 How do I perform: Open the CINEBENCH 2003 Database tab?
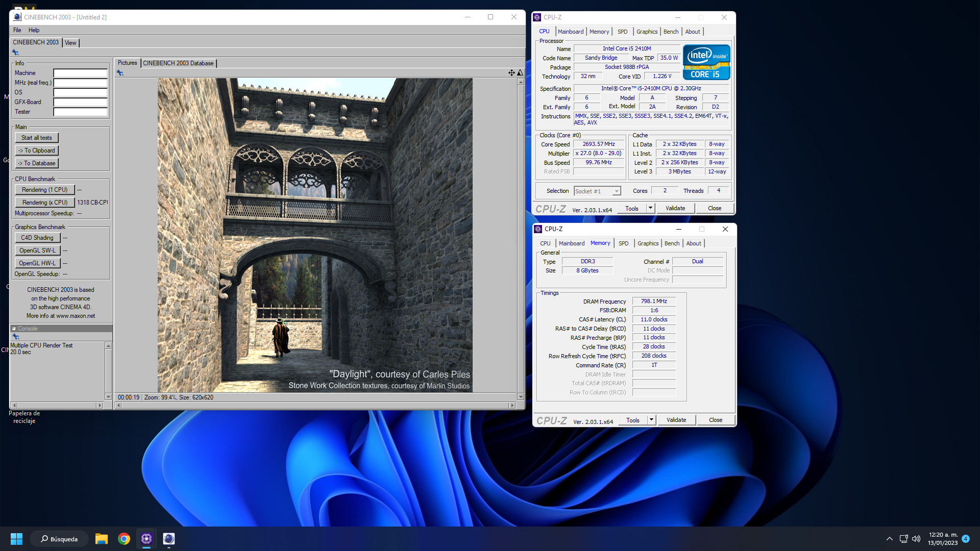(178, 63)
